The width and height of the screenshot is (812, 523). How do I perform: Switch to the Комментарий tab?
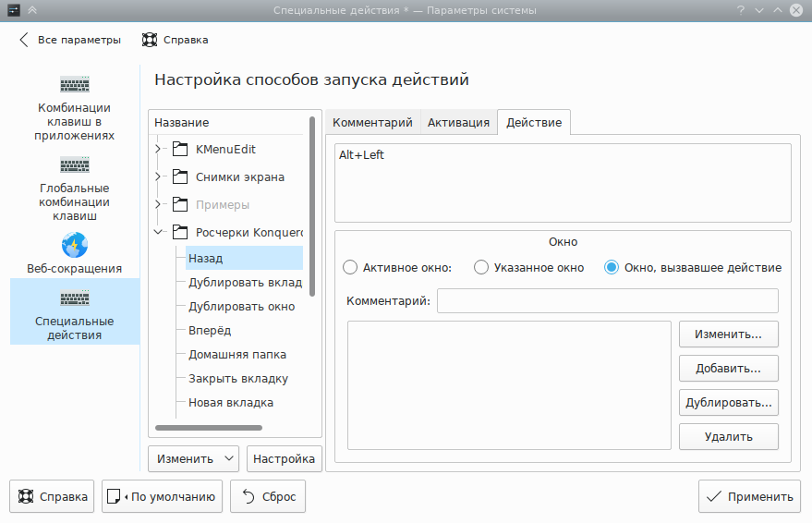pos(372,123)
